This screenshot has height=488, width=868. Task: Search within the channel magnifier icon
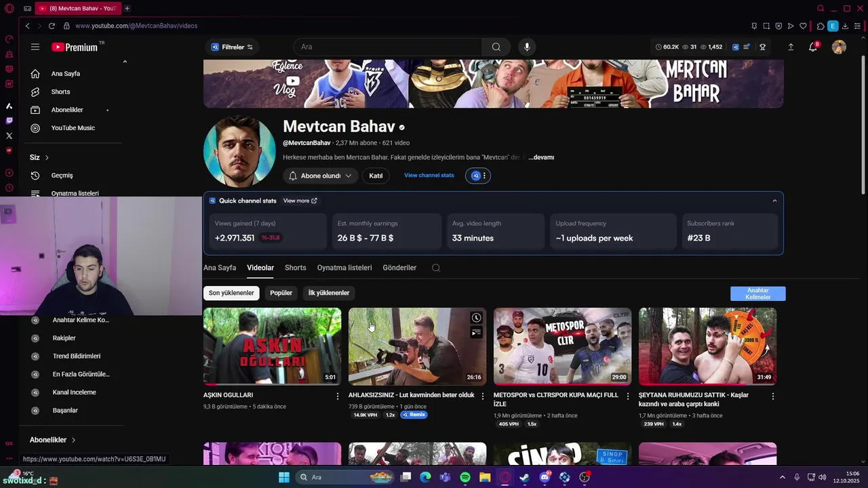436,268
